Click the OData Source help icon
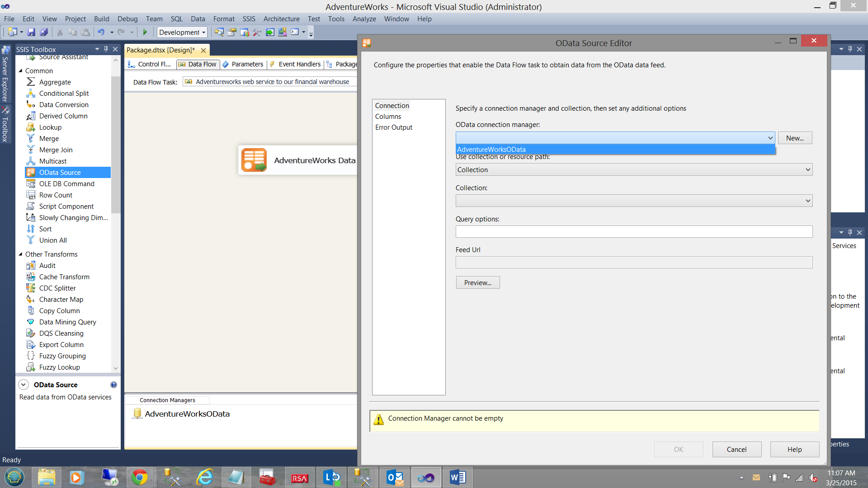This screenshot has height=488, width=868. pyautogui.click(x=113, y=385)
